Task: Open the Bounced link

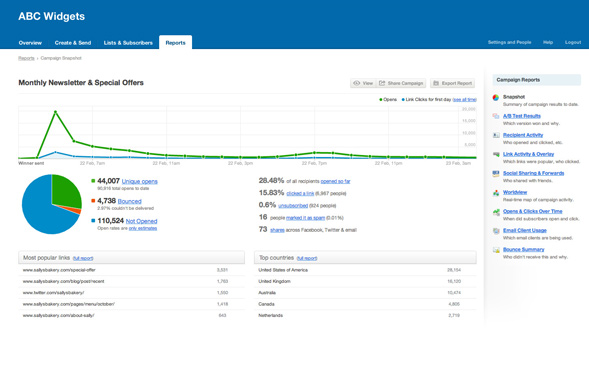Action: click(130, 201)
